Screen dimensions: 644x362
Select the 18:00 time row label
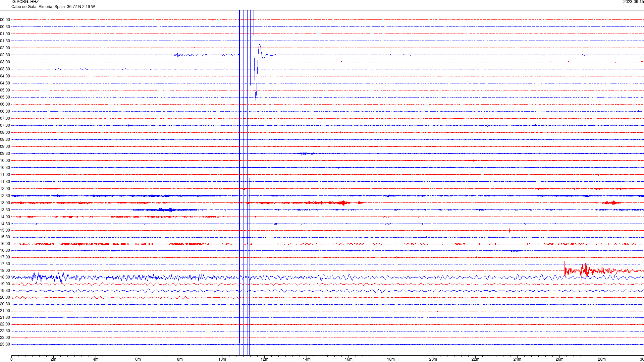coord(5,270)
